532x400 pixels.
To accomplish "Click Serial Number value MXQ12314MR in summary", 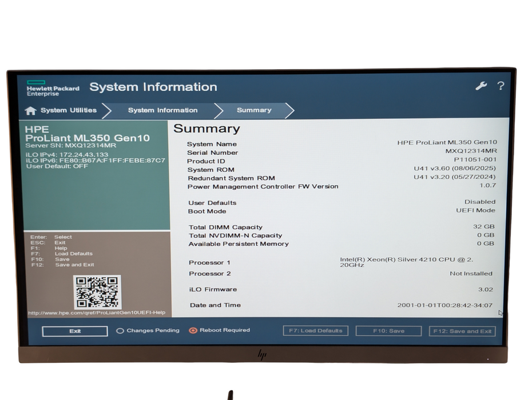I will [471, 151].
